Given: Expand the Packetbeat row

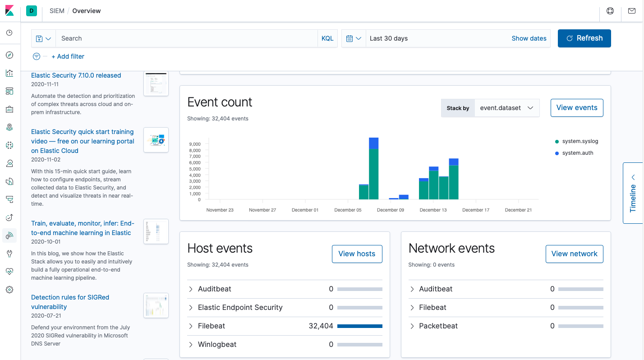Looking at the screenshot, I should tap(412, 326).
